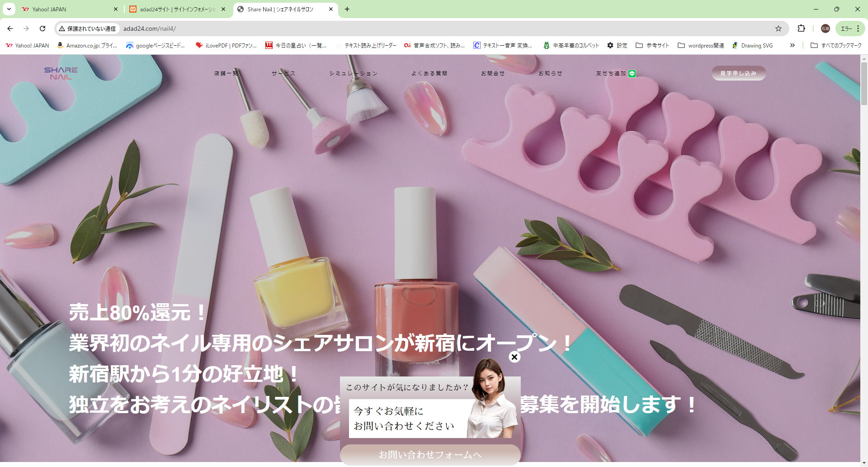The height and width of the screenshot is (467, 868).
Task: Open the 店舗一覧 navigation menu item
Action: 226,73
